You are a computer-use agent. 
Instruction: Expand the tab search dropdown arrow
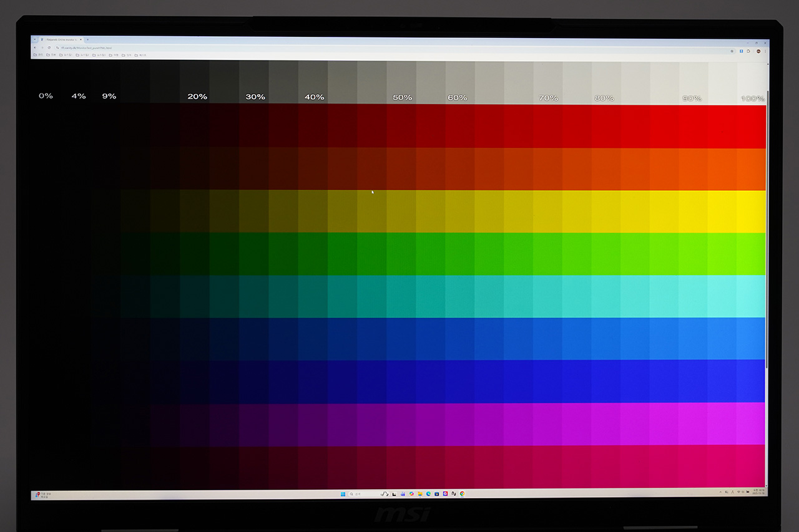35,39
